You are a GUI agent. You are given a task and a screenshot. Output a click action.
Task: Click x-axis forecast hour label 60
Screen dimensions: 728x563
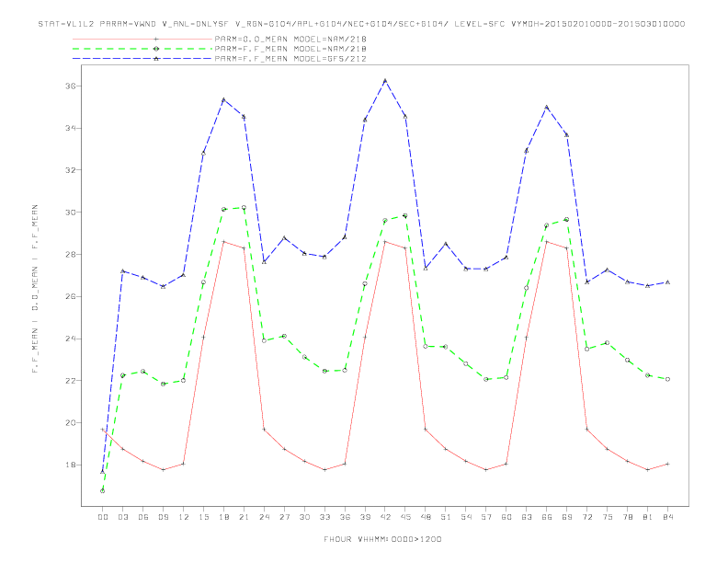pyautogui.click(x=506, y=517)
